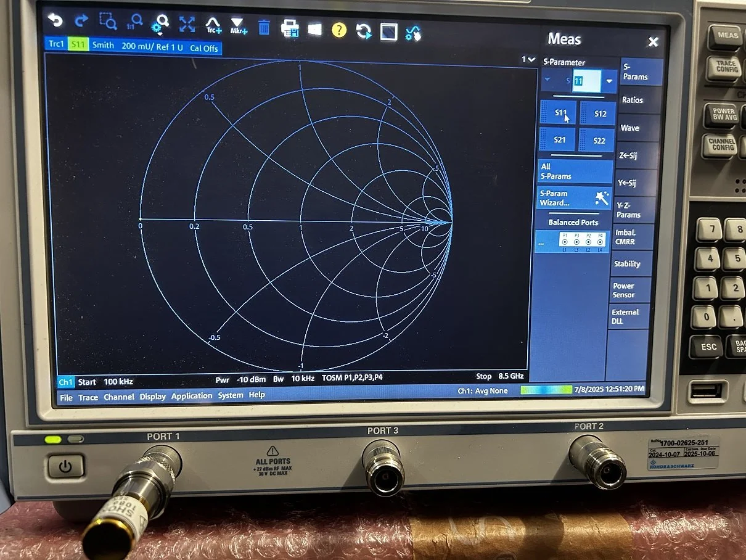Click the Ch1 channel label
The image size is (746, 560).
point(66,382)
